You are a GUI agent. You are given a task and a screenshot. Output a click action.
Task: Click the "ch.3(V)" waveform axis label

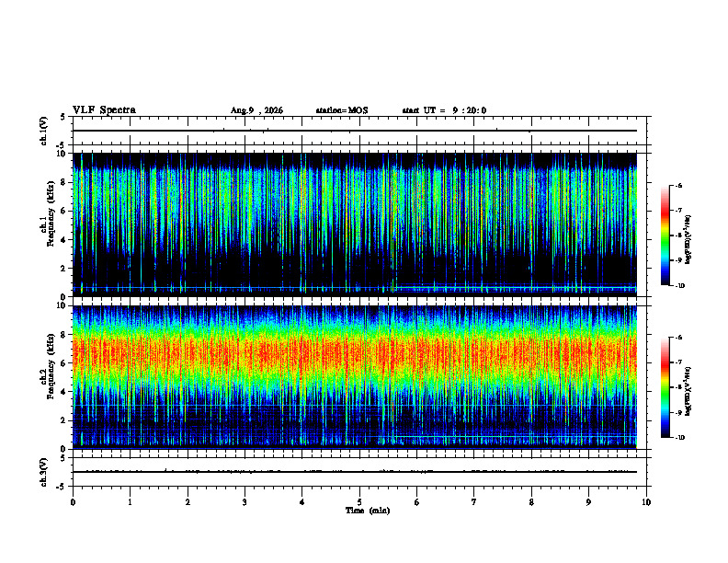tap(43, 472)
